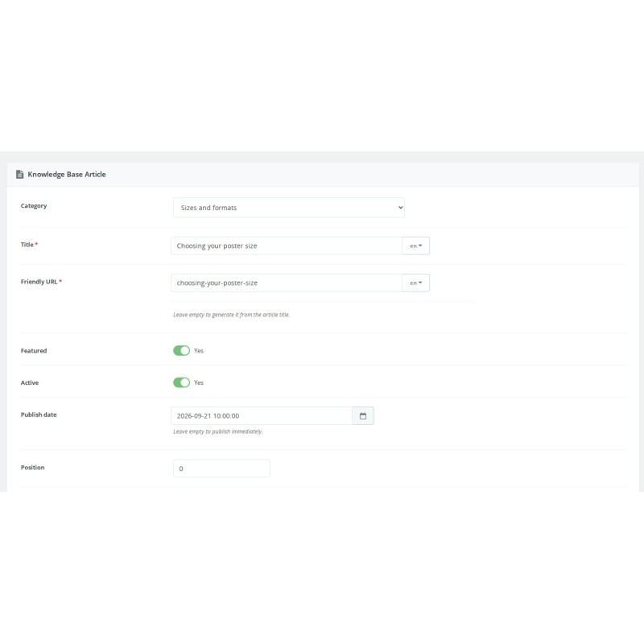Focus the Friendly URL input field
This screenshot has height=644, width=644.
tap(287, 283)
